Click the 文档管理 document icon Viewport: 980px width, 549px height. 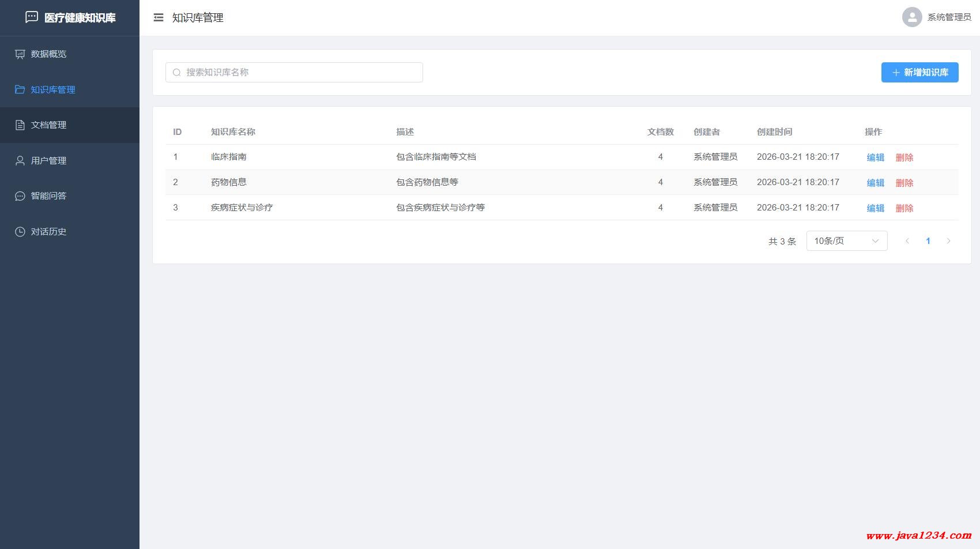pyautogui.click(x=20, y=125)
